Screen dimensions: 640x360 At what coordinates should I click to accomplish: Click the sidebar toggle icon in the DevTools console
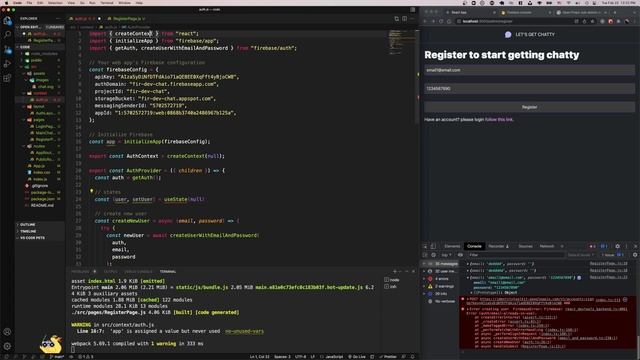(425, 255)
